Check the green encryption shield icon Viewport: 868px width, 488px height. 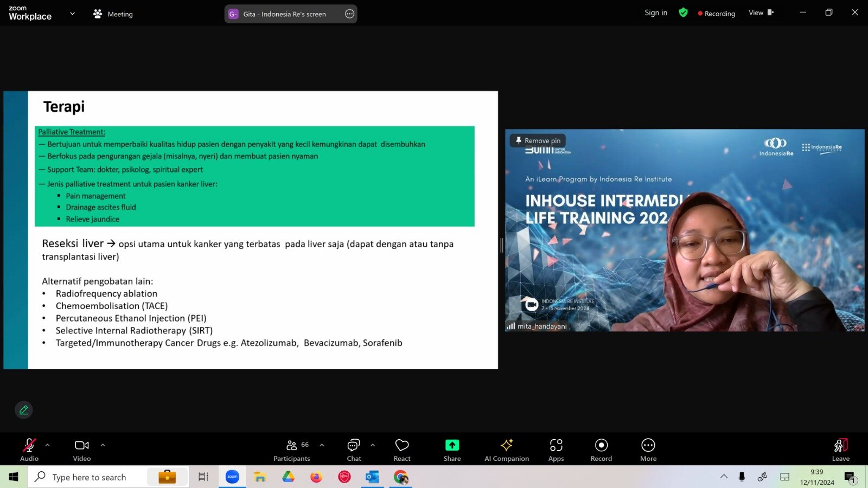click(x=684, y=12)
